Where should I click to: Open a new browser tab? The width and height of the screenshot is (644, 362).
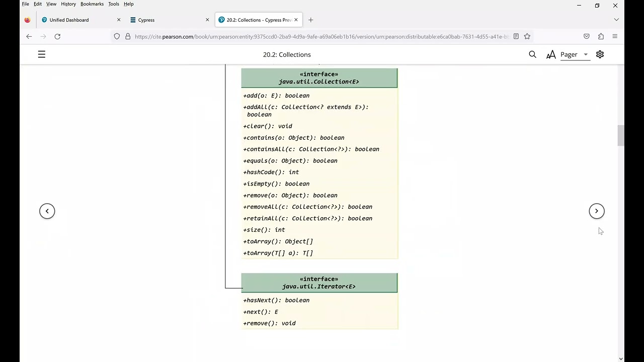tap(310, 20)
